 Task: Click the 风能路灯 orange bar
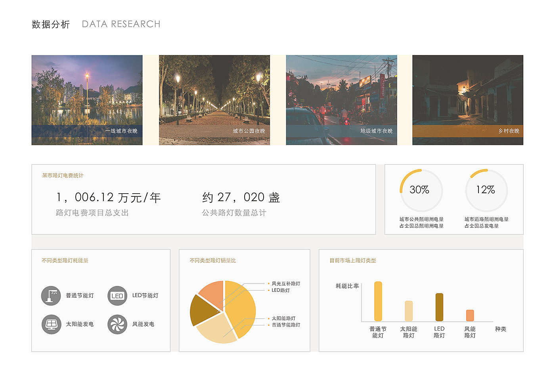pyautogui.click(x=470, y=315)
